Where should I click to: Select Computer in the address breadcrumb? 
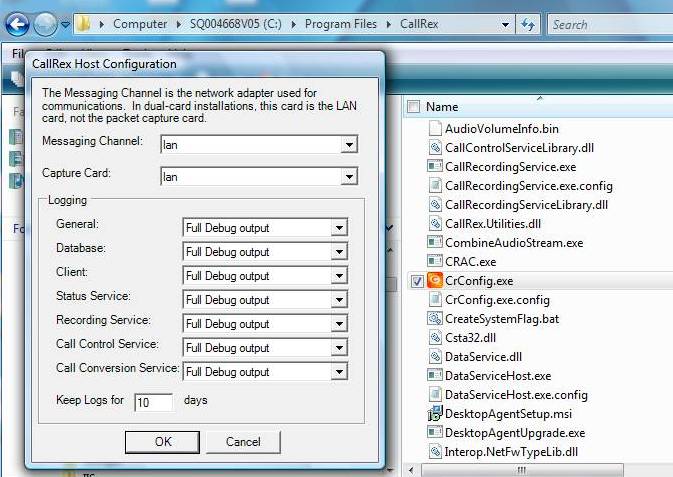click(140, 24)
